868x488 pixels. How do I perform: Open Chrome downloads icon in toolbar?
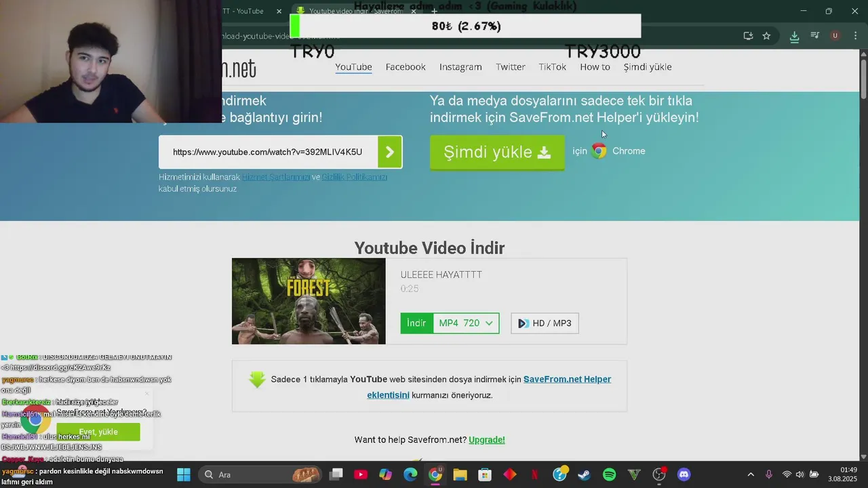pyautogui.click(x=795, y=36)
